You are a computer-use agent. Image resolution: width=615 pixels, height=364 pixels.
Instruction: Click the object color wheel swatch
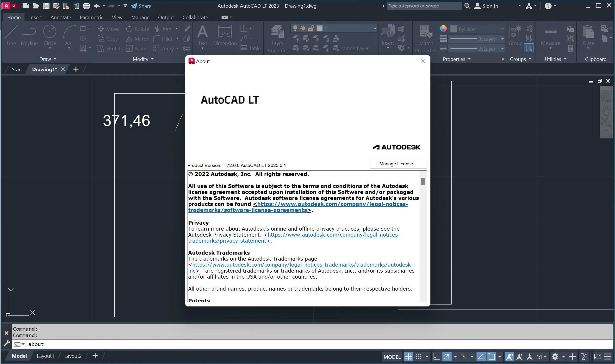[x=443, y=29]
